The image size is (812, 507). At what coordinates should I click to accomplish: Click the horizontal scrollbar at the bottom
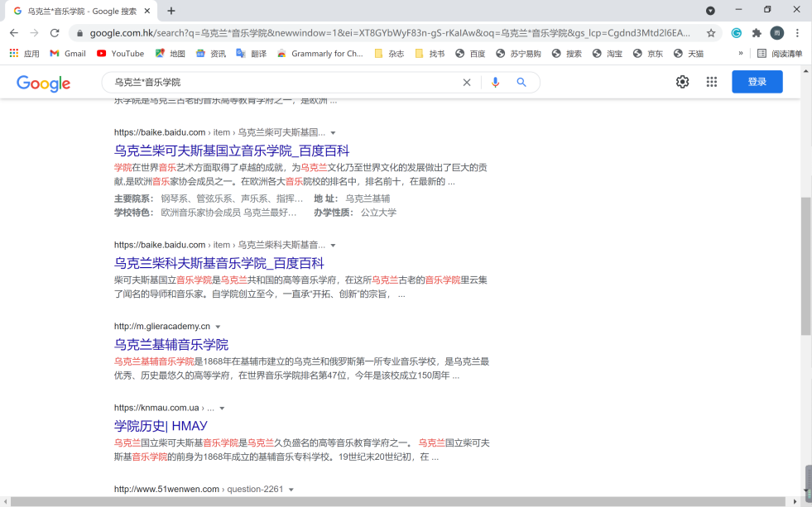[x=397, y=502]
